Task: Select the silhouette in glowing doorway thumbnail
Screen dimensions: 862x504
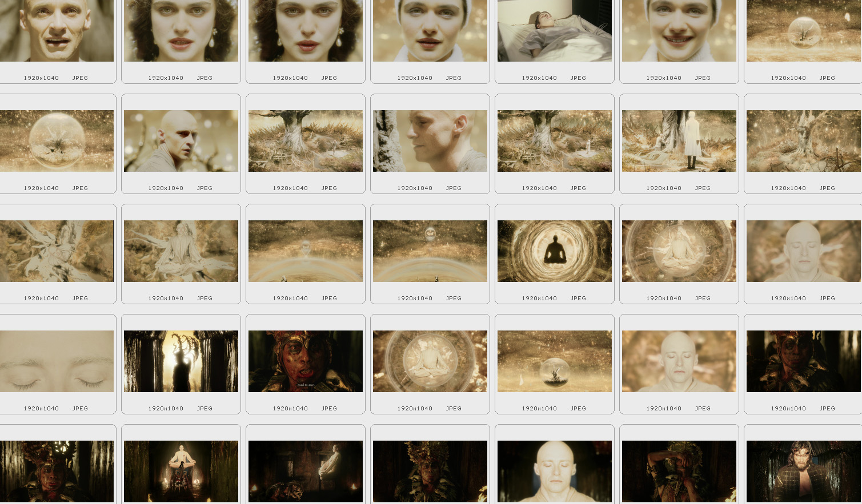Action: (181, 361)
